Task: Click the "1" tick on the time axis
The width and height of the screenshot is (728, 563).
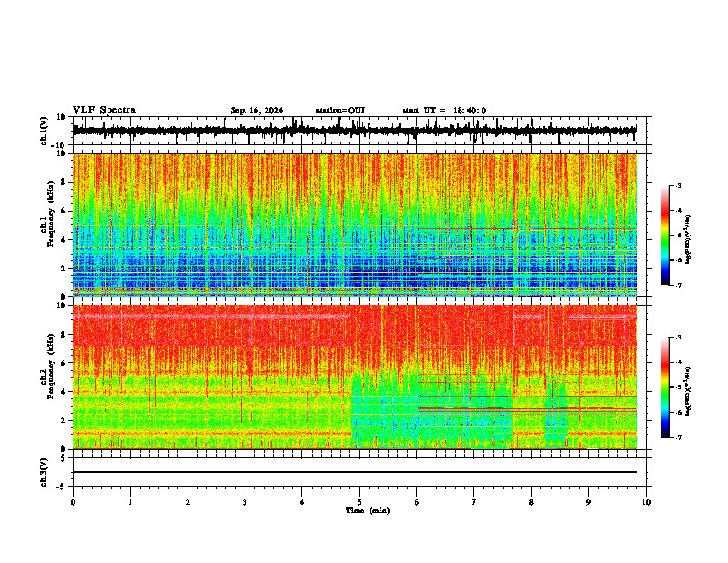Action: pos(130,502)
